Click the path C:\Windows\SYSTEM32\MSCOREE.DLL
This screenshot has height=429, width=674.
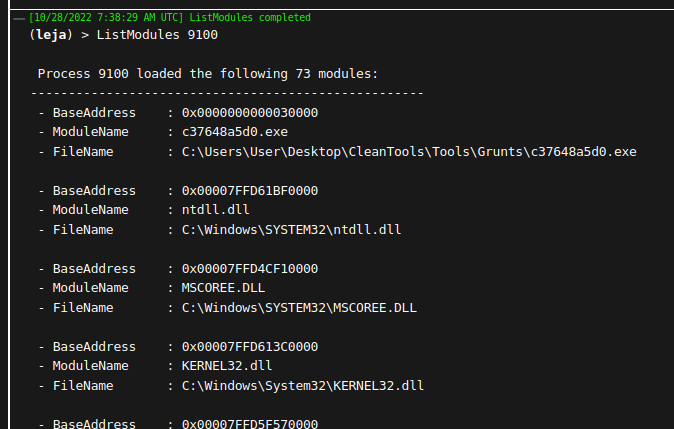coord(299,308)
